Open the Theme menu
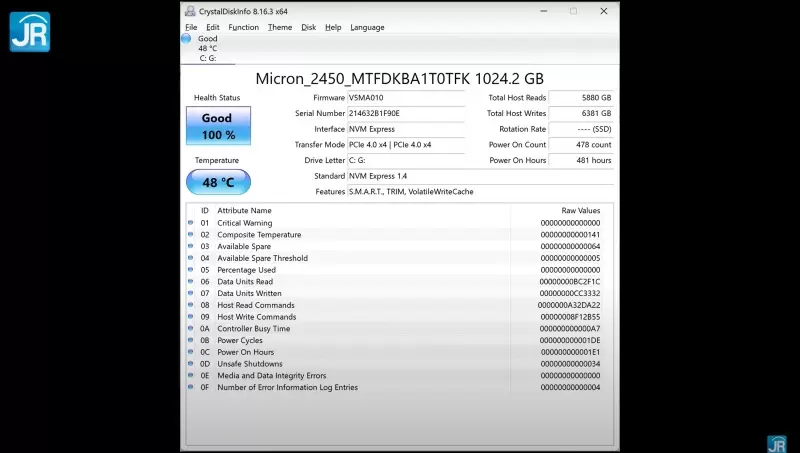800x453 pixels. (x=280, y=28)
